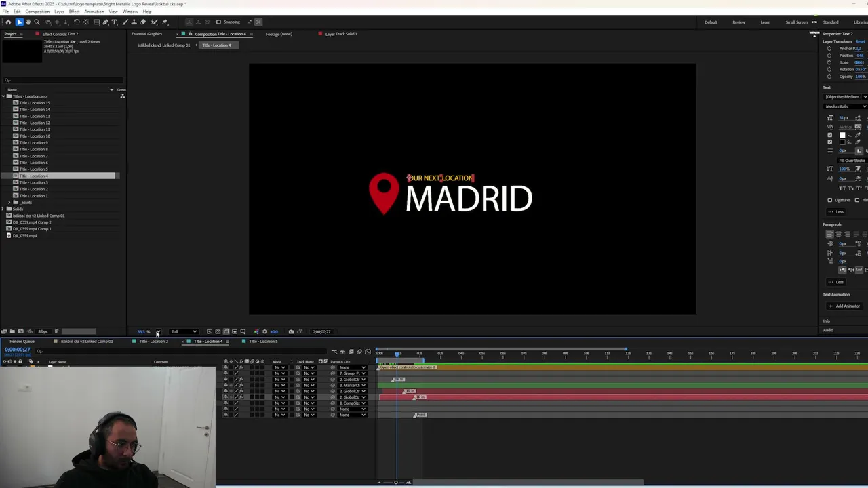The width and height of the screenshot is (868, 488).
Task: Select the Zoom magnifier tool
Action: [37, 22]
